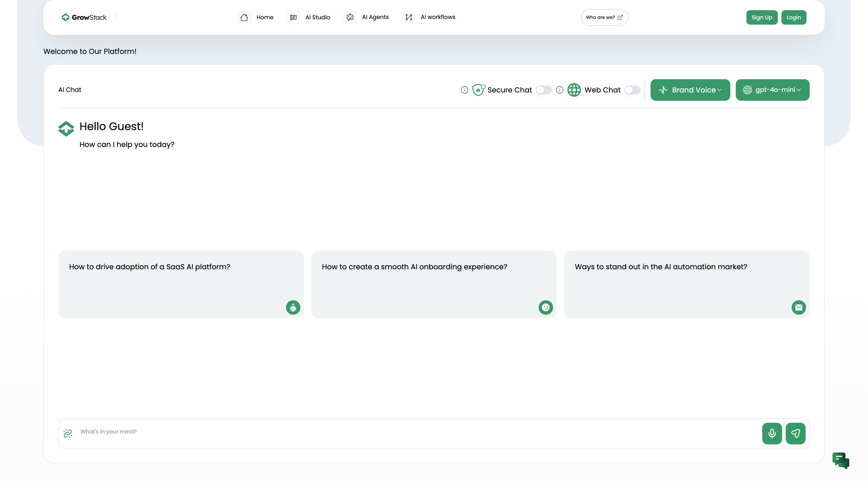Enable the Secure Chat toggle
The width and height of the screenshot is (868, 488).
tap(543, 90)
